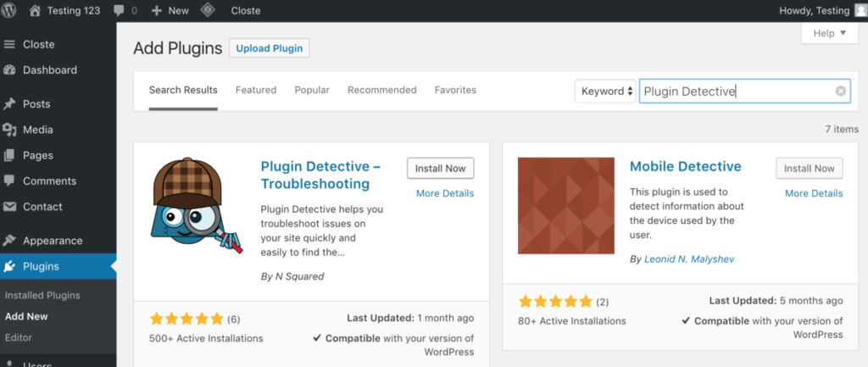The height and width of the screenshot is (367, 868).
Task: Click the Upload Plugin button
Action: (x=269, y=48)
